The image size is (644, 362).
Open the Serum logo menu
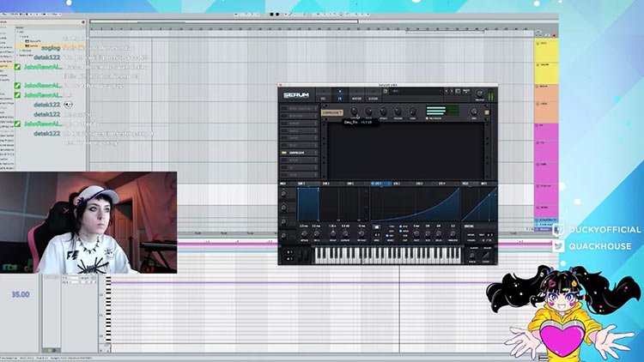(295, 95)
